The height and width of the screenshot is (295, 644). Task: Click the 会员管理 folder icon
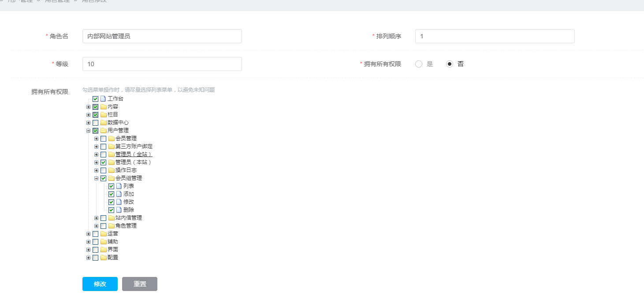tap(112, 138)
